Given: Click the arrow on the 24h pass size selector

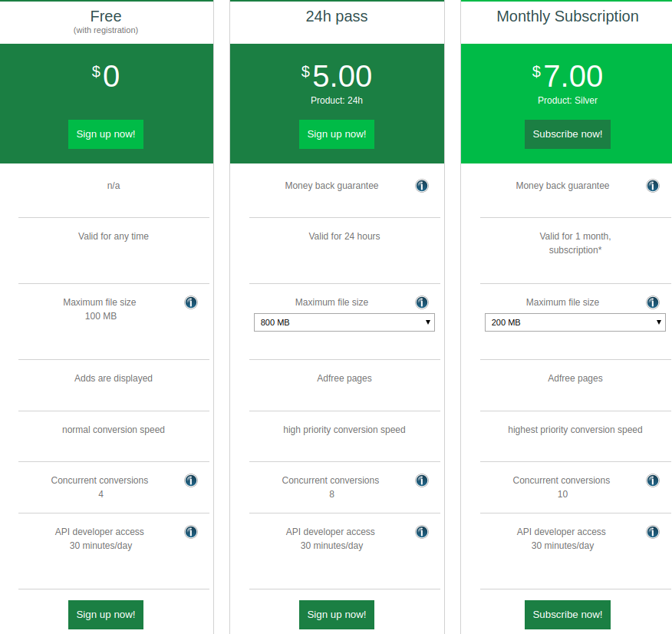Looking at the screenshot, I should tap(428, 322).
